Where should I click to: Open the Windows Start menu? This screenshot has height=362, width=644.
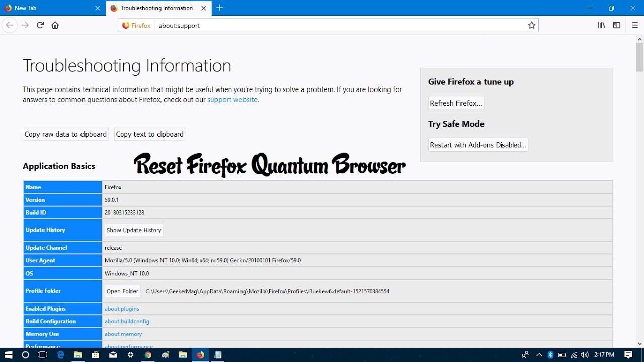(9, 355)
